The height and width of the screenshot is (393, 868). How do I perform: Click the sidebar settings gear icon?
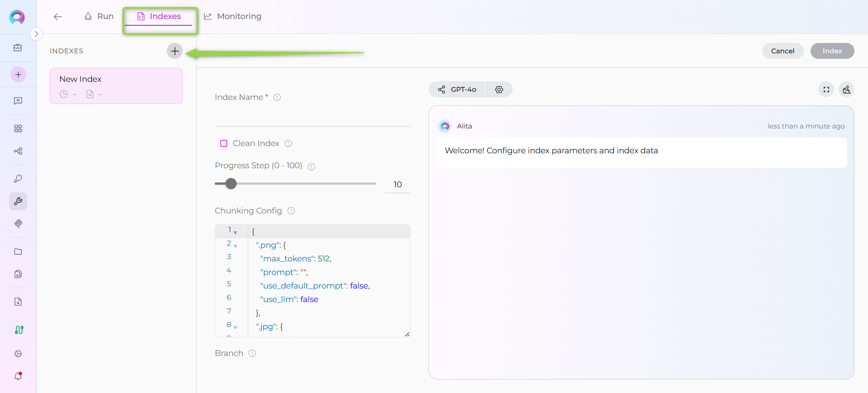18,354
